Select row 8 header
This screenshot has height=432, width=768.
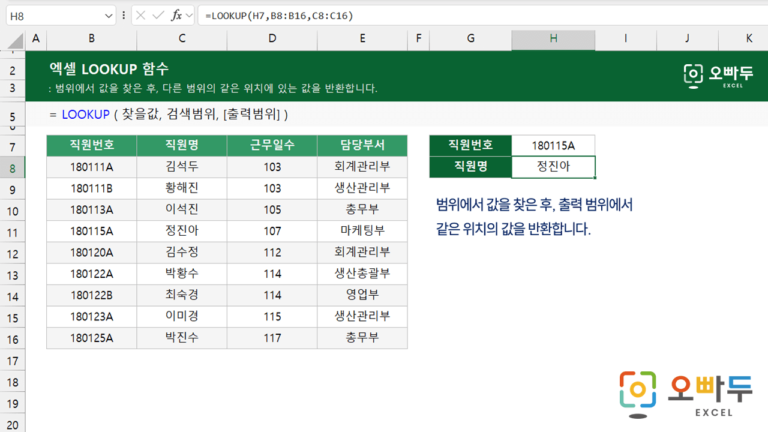[12, 168]
